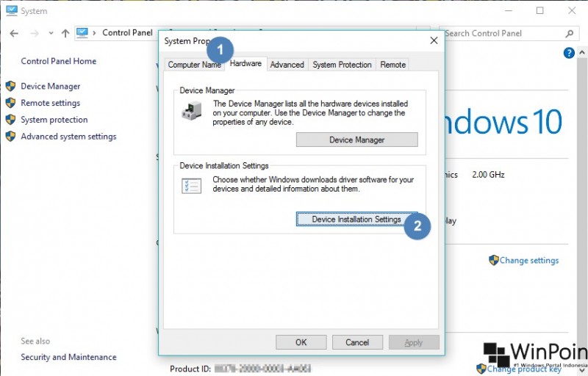Viewport: 588px width, 376px height.
Task: Click the greyed Apply button
Action: [414, 342]
